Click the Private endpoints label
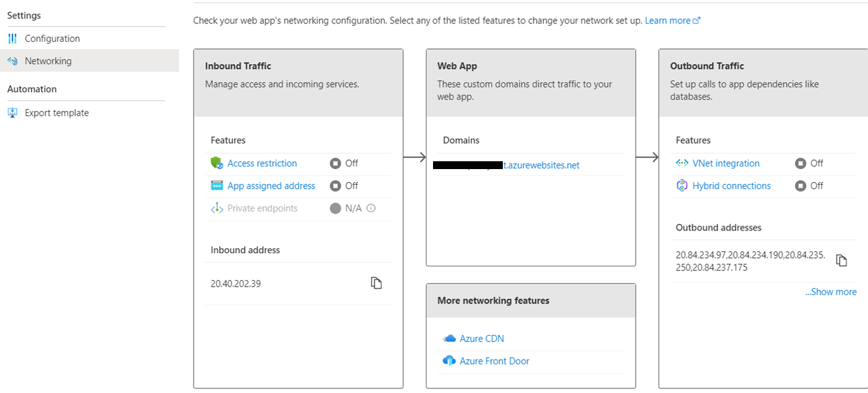 (x=262, y=208)
